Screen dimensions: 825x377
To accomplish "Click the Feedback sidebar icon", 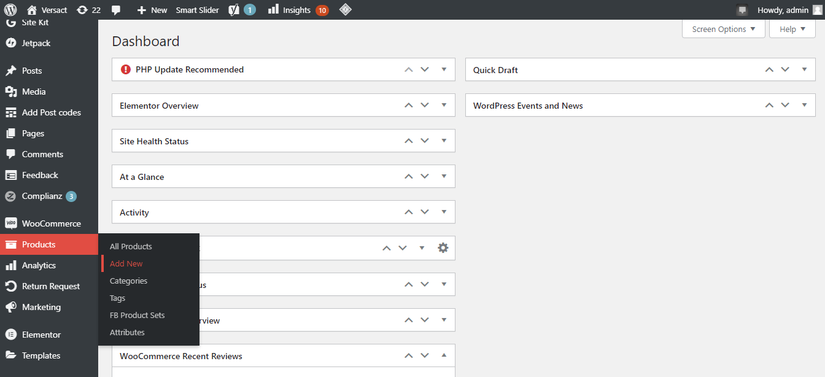I will click(11, 175).
